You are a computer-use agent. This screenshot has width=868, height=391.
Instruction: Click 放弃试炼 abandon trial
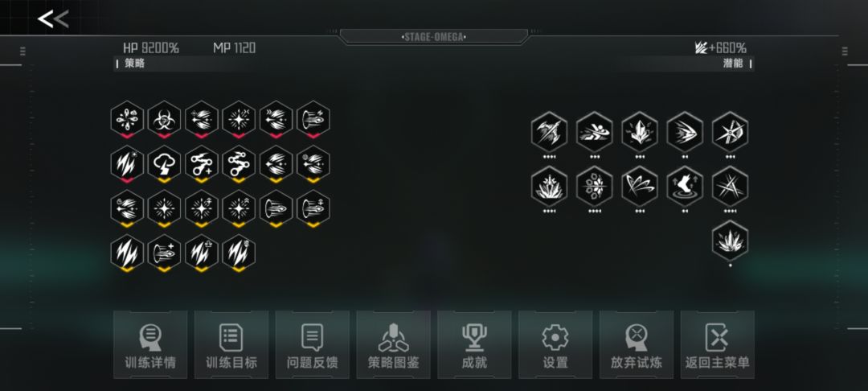coord(637,345)
